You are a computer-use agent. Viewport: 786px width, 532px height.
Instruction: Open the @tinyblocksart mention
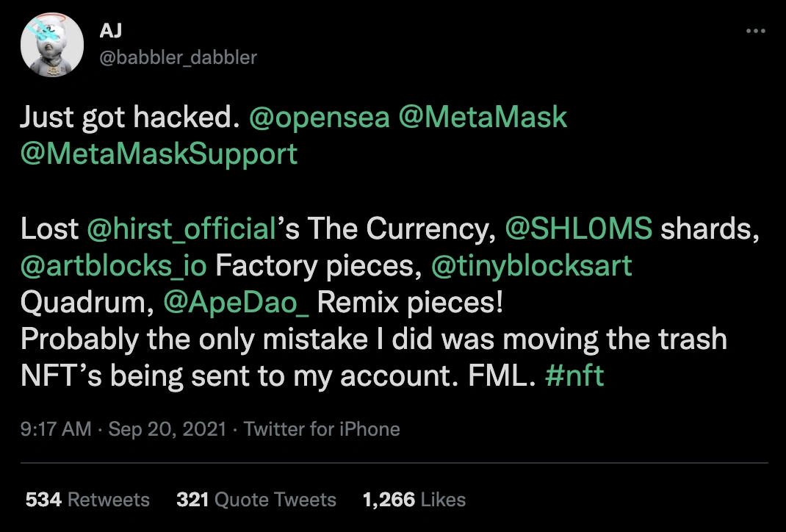[531, 266]
